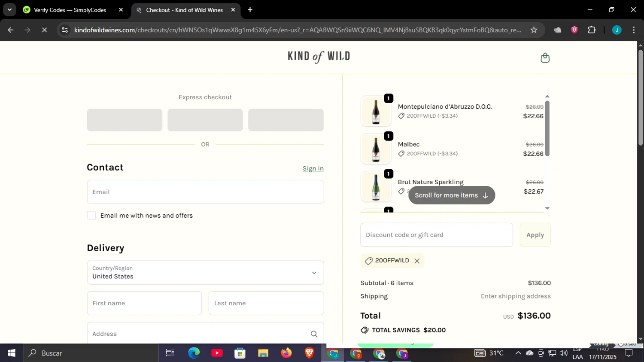Switch to the Verify Codes SimplyCodes tab

pos(70,10)
